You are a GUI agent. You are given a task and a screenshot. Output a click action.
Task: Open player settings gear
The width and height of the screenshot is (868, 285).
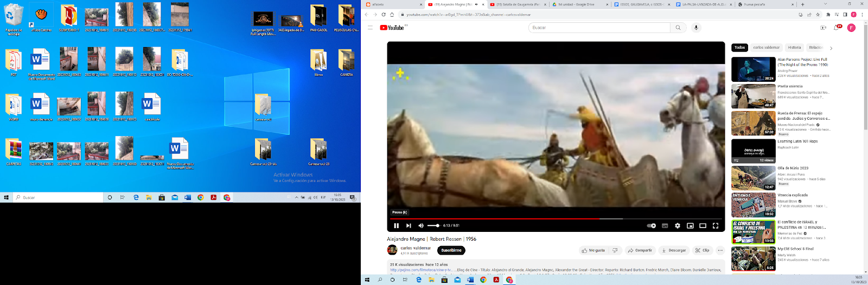point(677,225)
